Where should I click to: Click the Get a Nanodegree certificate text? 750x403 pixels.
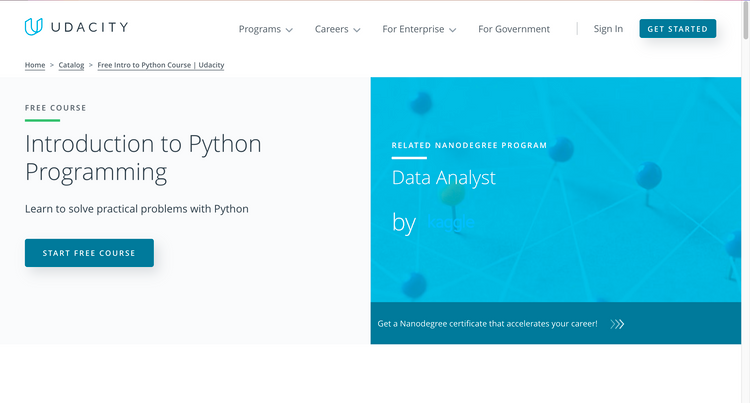(x=487, y=324)
